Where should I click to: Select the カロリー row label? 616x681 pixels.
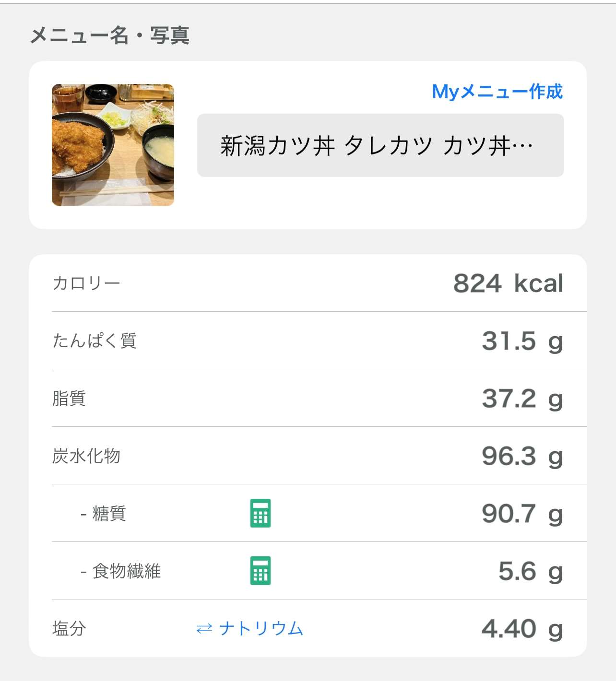86,283
